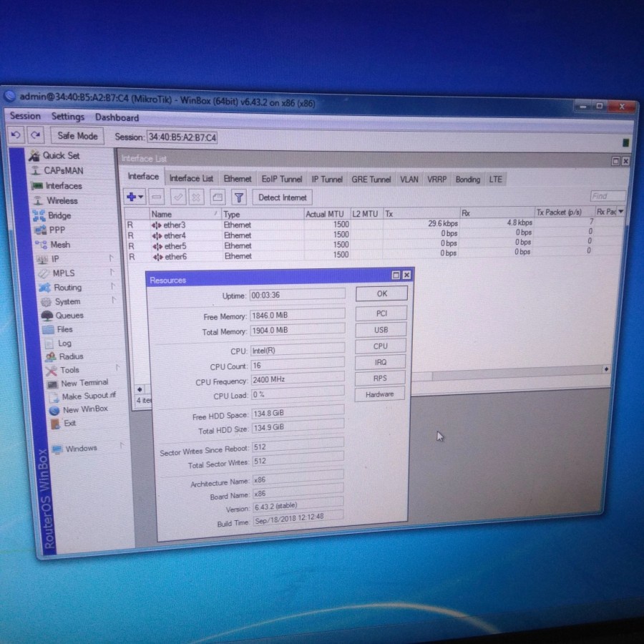Click the funnel filter icon
This screenshot has height=644, width=644.
click(x=239, y=197)
